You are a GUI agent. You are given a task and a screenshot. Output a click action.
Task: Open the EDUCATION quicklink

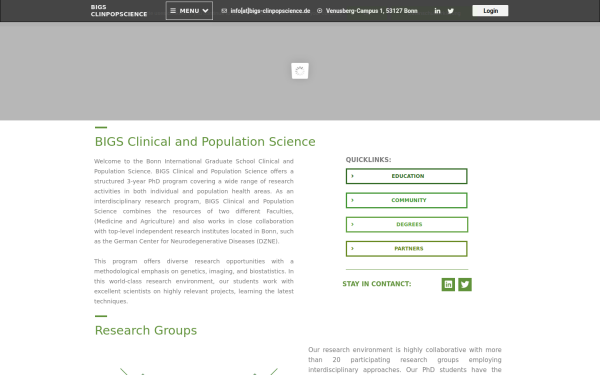(406, 176)
